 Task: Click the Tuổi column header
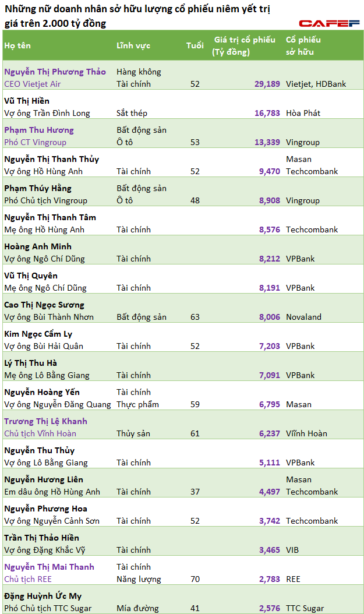pyautogui.click(x=195, y=45)
